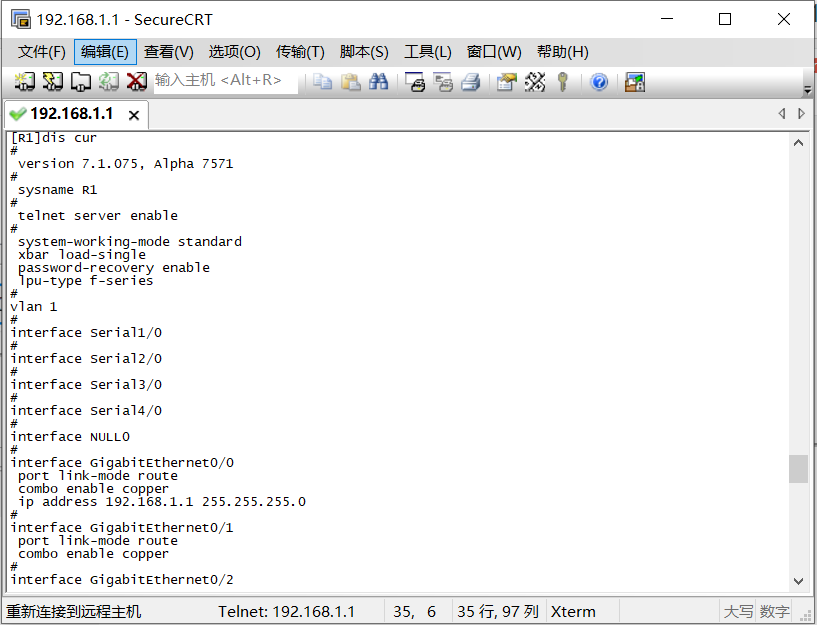Reconnect the current session

109,82
